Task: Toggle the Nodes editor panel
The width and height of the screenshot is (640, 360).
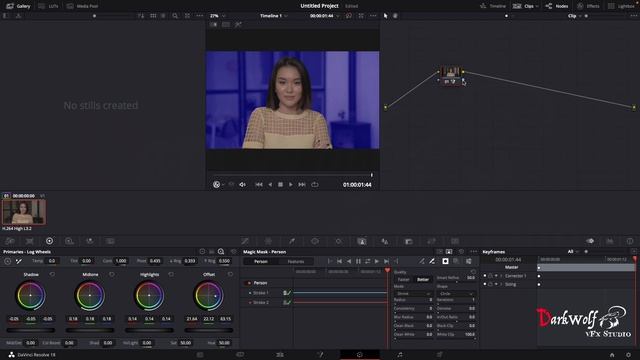Action: point(557,6)
